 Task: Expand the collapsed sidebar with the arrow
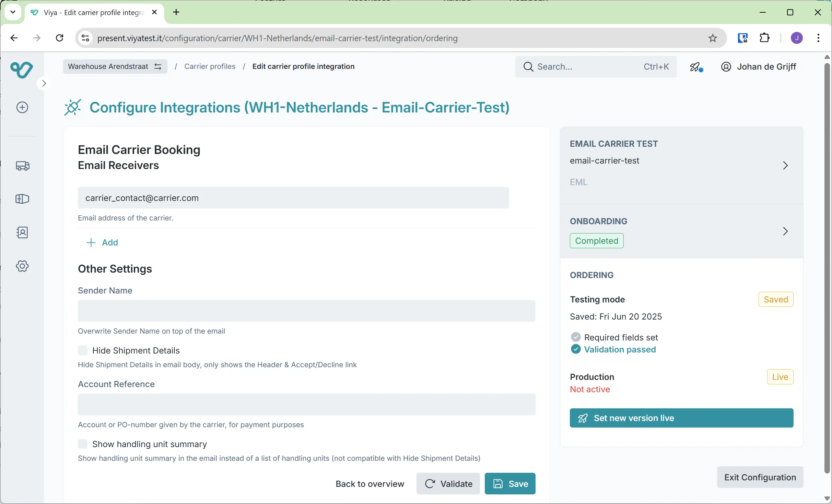coord(44,83)
